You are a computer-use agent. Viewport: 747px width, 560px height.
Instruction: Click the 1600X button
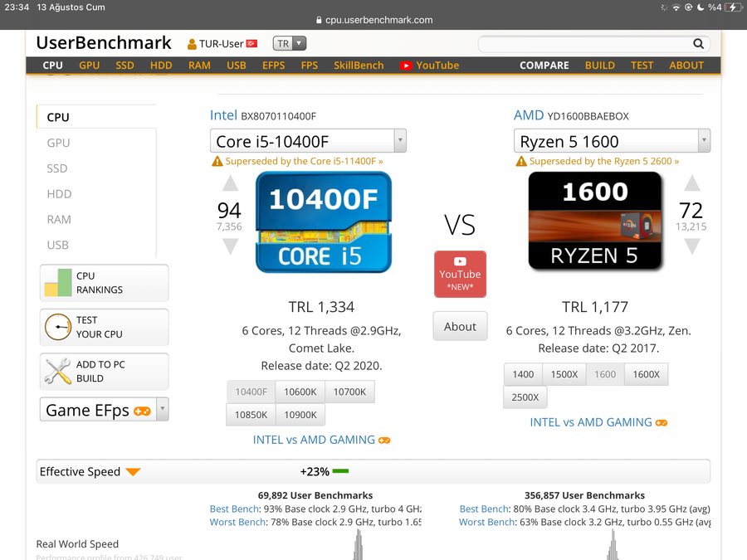click(646, 374)
